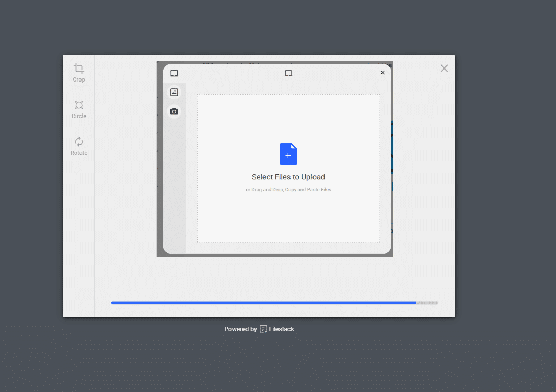Click the Drag and Drop hint text
The width and height of the screenshot is (556, 392).
[x=288, y=189]
